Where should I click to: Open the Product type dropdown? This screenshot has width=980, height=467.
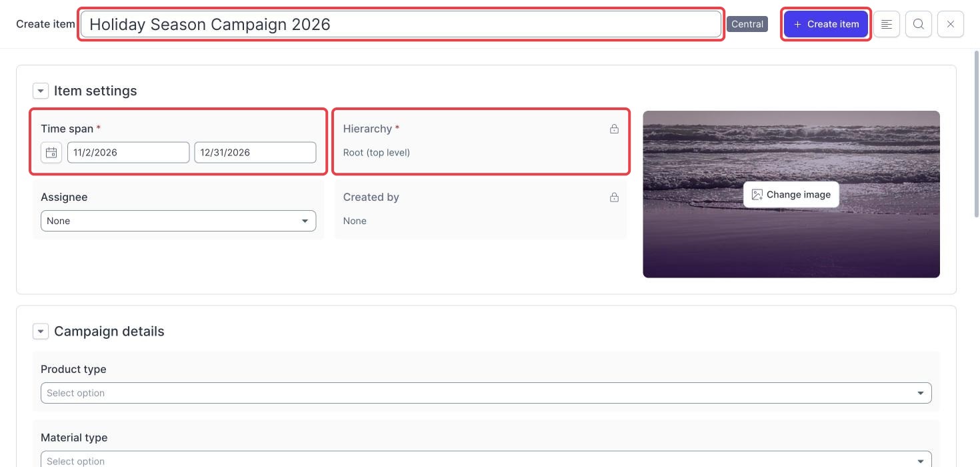(486, 393)
